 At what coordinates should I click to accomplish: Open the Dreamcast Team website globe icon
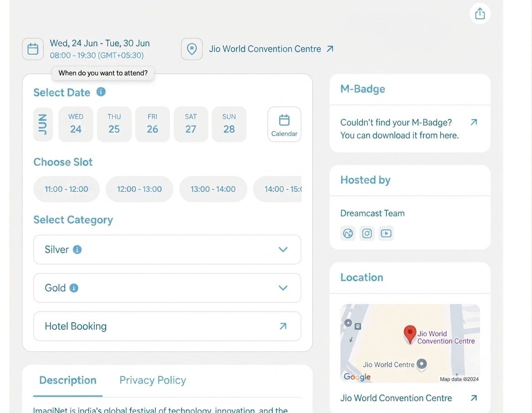(x=348, y=233)
